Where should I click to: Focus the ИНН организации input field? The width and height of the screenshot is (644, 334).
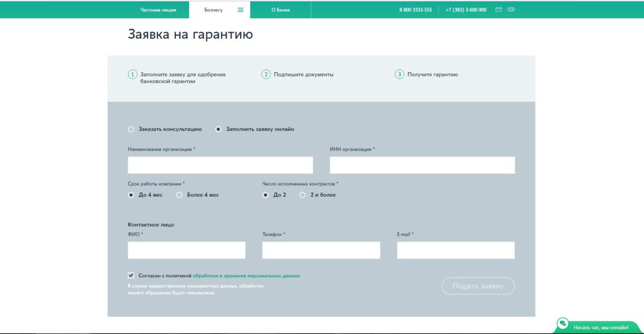[422, 165]
